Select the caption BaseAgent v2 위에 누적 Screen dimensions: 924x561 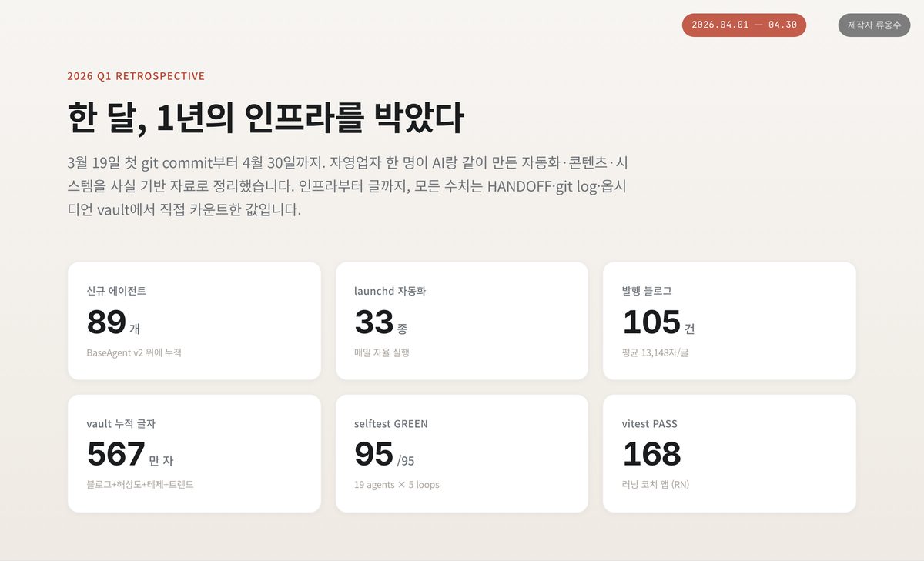(x=134, y=352)
